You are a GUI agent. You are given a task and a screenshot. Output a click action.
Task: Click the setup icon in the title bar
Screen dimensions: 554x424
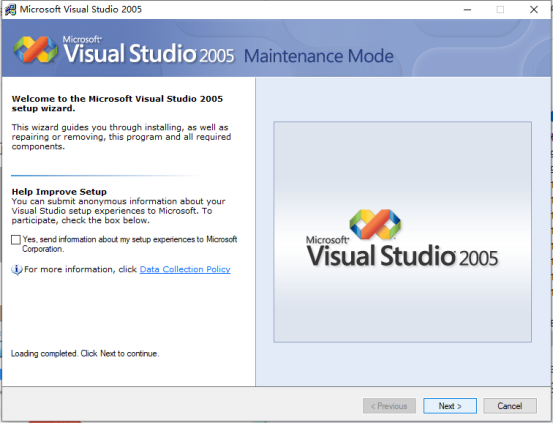[x=10, y=10]
